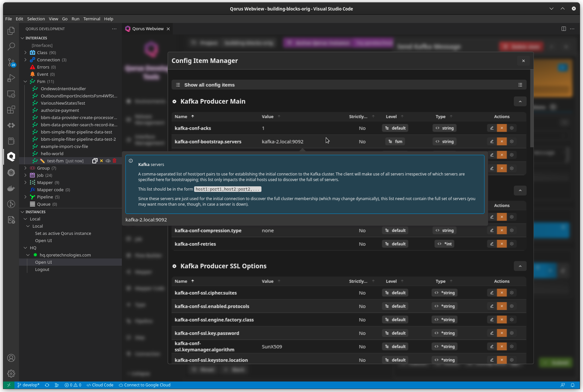Open Extensions view
This screenshot has height=392, width=583.
(11, 110)
